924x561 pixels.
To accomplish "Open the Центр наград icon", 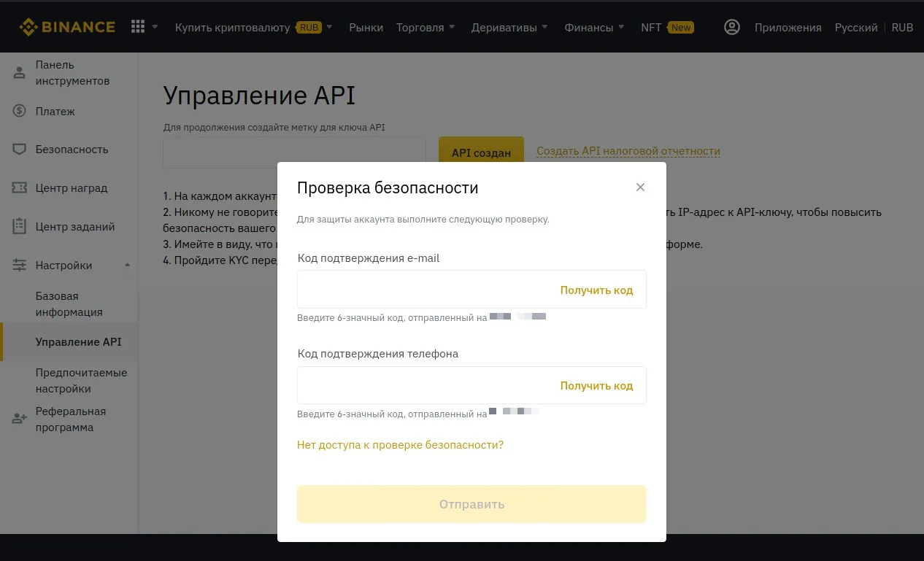I will [x=18, y=187].
